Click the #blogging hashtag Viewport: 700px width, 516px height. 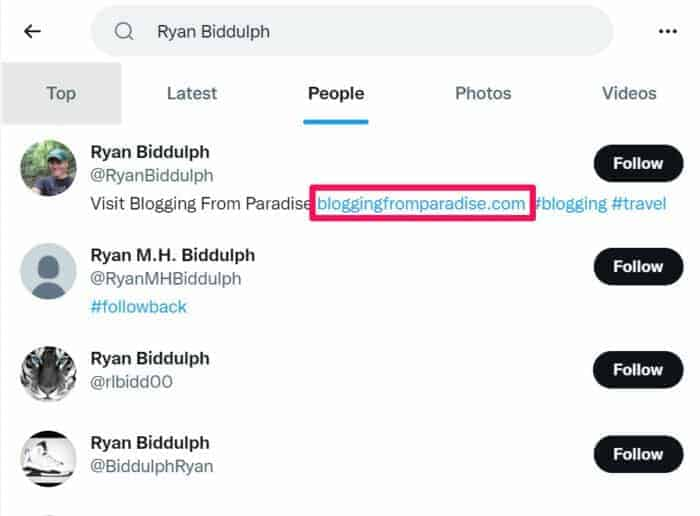pos(569,203)
